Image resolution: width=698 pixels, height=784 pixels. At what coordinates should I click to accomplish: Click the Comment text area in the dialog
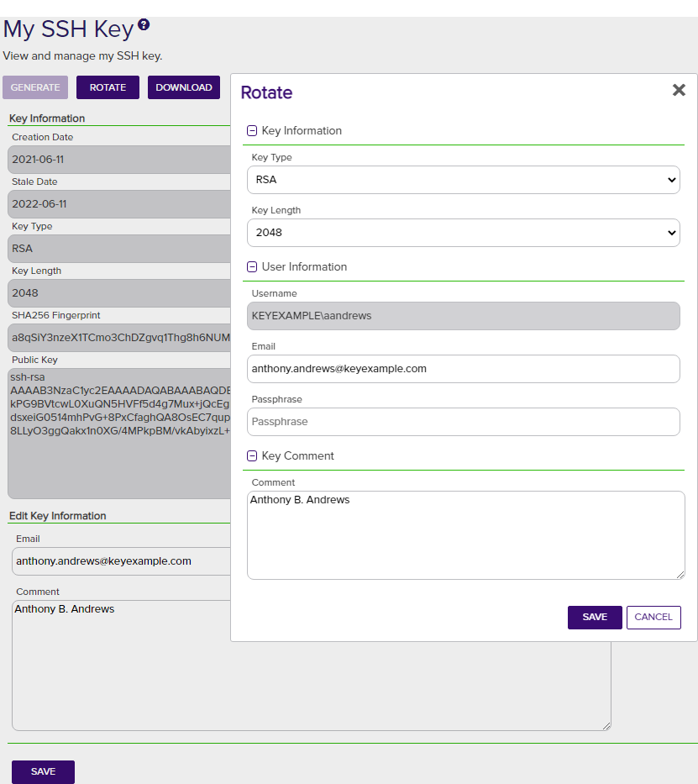pyautogui.click(x=465, y=535)
